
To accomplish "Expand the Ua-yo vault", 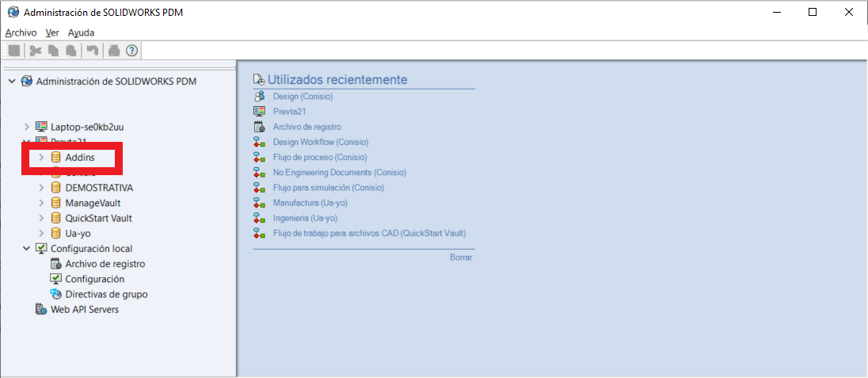I will (41, 233).
